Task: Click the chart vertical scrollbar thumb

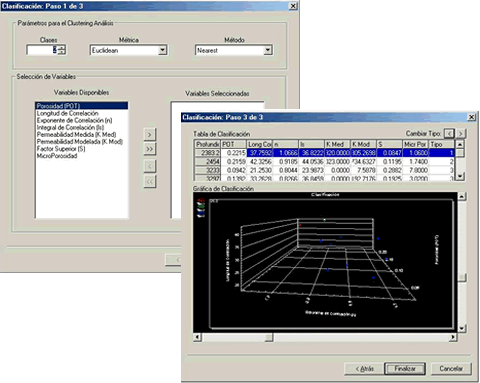Action: coord(462,277)
